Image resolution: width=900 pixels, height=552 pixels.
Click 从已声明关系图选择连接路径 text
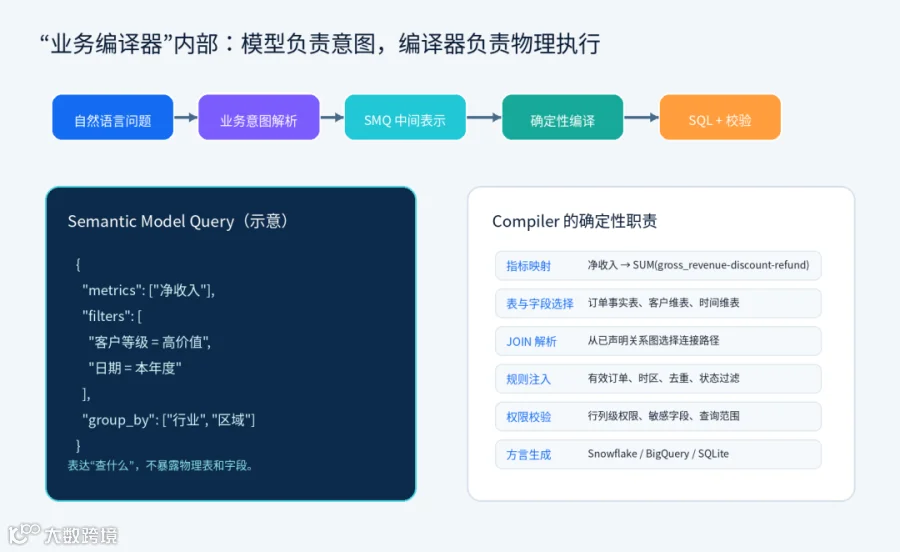653,340
